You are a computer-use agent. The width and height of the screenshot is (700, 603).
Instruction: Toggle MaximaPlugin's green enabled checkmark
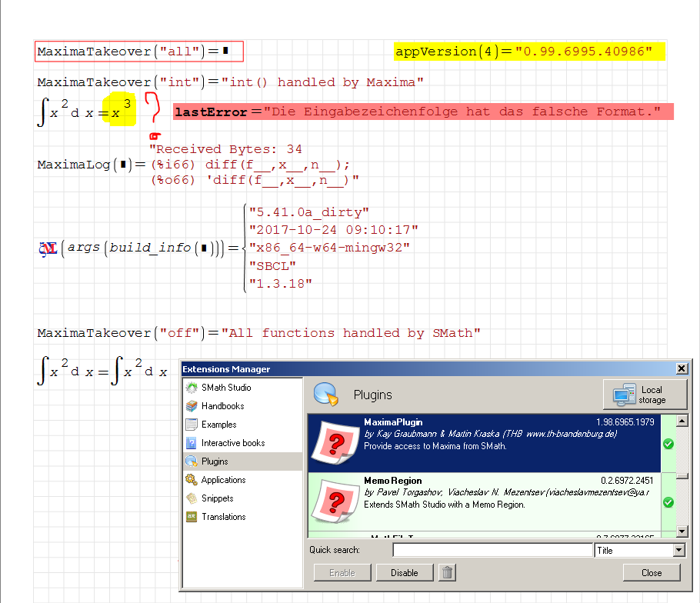tap(668, 443)
